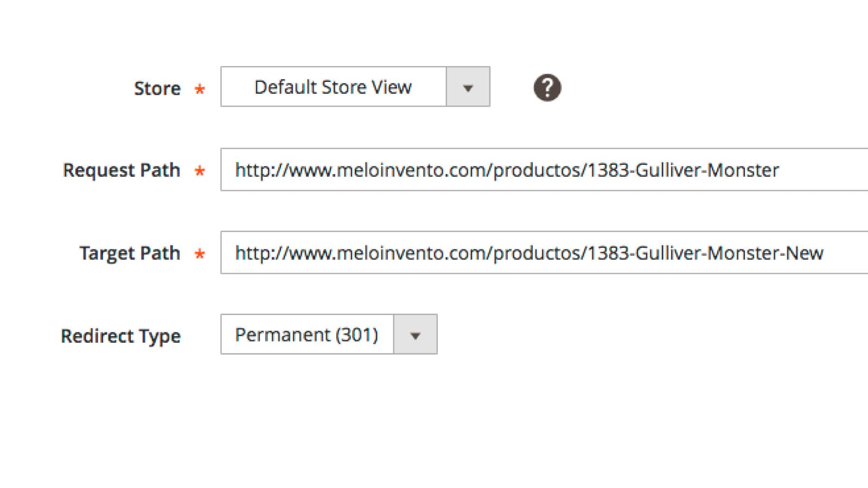
Task: Click the help question mark icon beside Store
Action: [547, 87]
